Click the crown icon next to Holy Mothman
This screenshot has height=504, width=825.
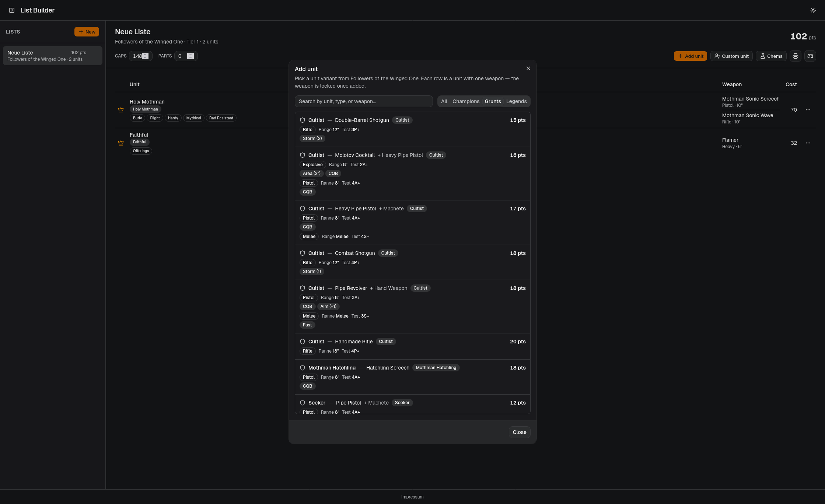(121, 110)
